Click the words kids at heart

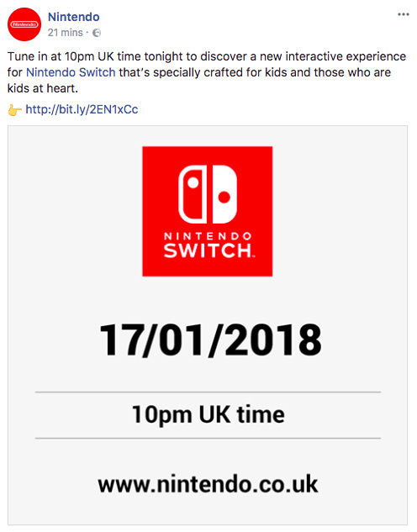click(43, 88)
